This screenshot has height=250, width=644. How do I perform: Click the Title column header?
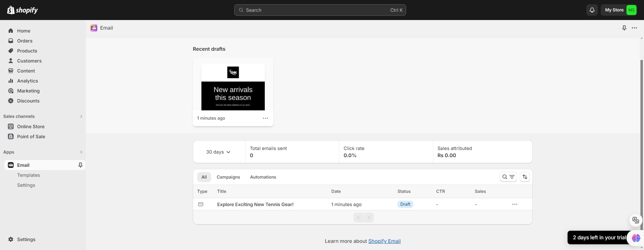pyautogui.click(x=221, y=191)
